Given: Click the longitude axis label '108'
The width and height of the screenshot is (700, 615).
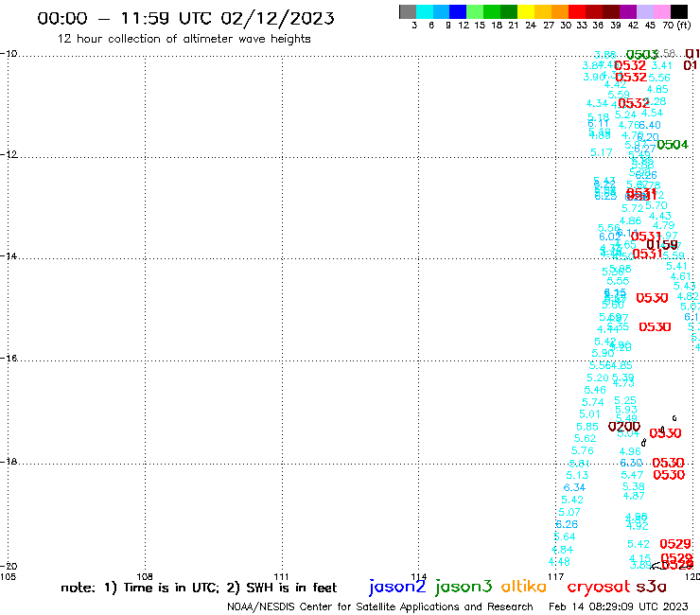Looking at the screenshot, I should [x=145, y=576].
